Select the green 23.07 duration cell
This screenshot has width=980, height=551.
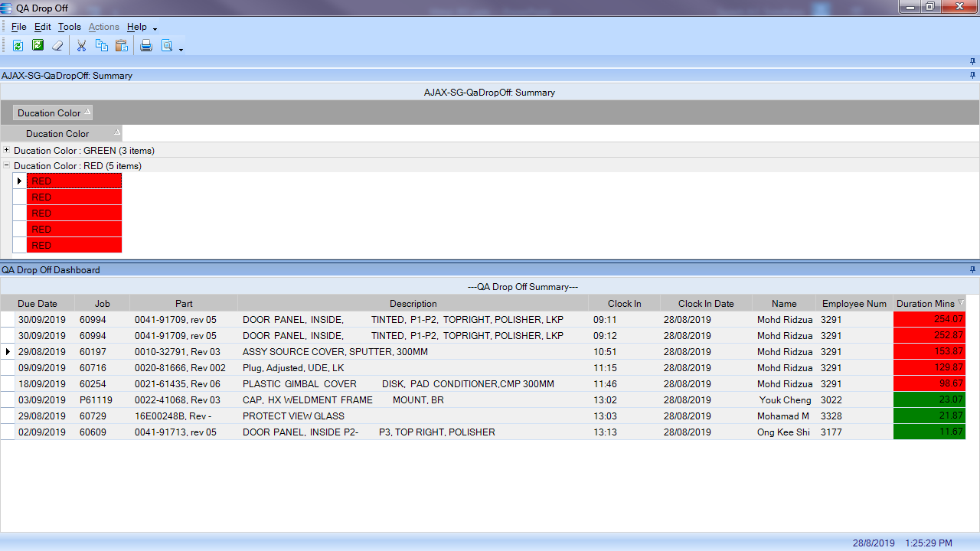tap(929, 399)
